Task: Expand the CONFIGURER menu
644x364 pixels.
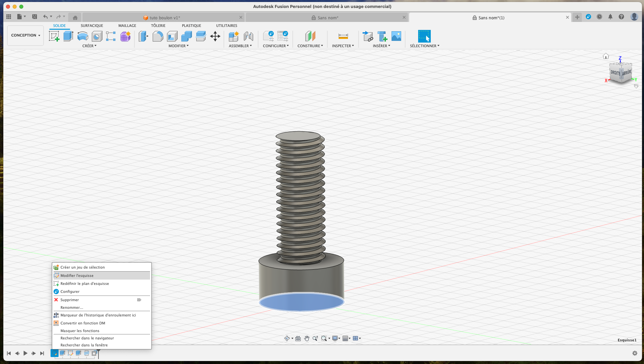Action: pyautogui.click(x=276, y=46)
